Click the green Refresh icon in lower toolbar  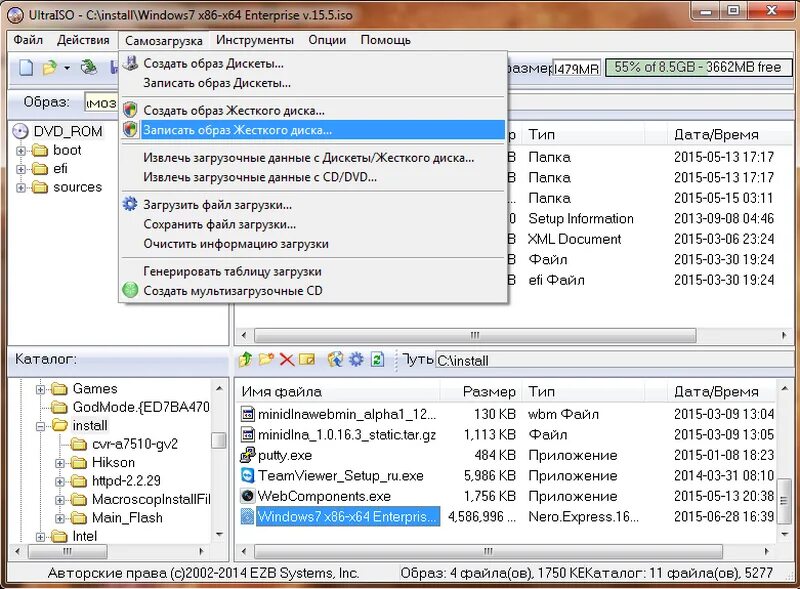click(377, 359)
